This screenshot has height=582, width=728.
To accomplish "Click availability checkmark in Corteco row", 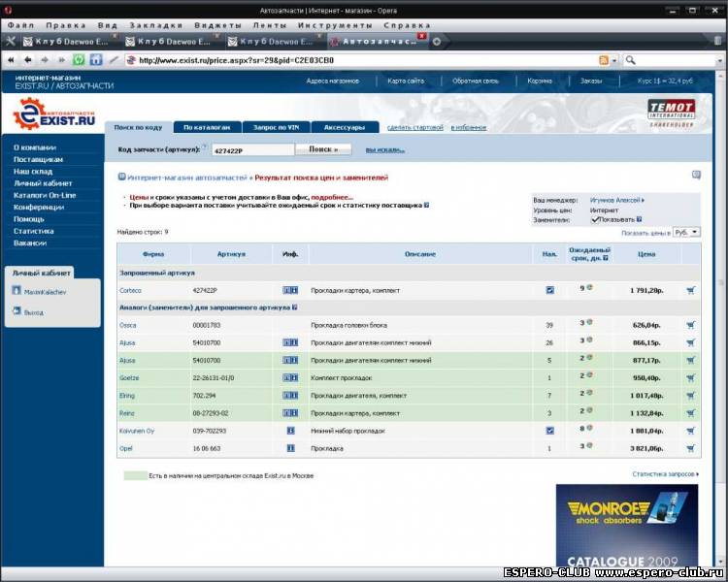I will coord(549,291).
